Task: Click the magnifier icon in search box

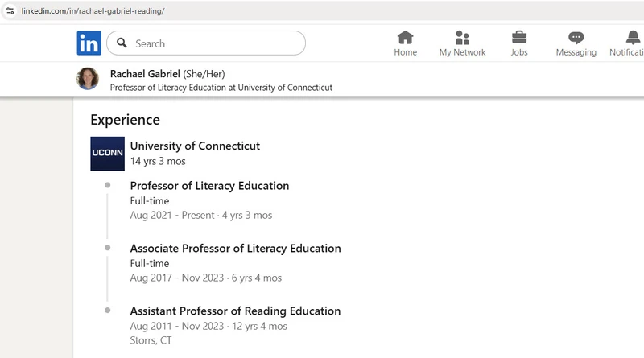Action: point(122,43)
